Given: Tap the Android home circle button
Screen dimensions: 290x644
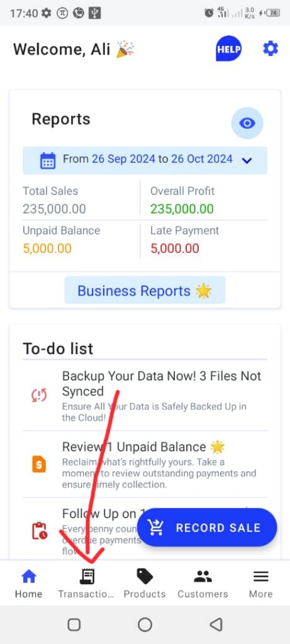Looking at the screenshot, I should (145, 625).
